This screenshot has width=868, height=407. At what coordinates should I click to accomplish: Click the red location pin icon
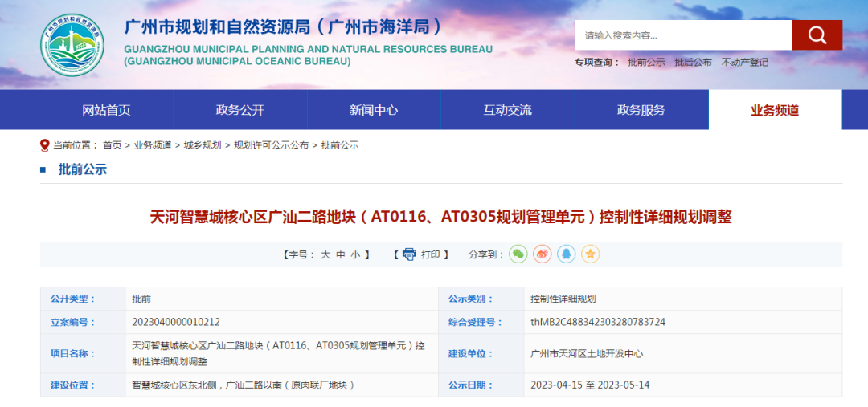click(45, 145)
